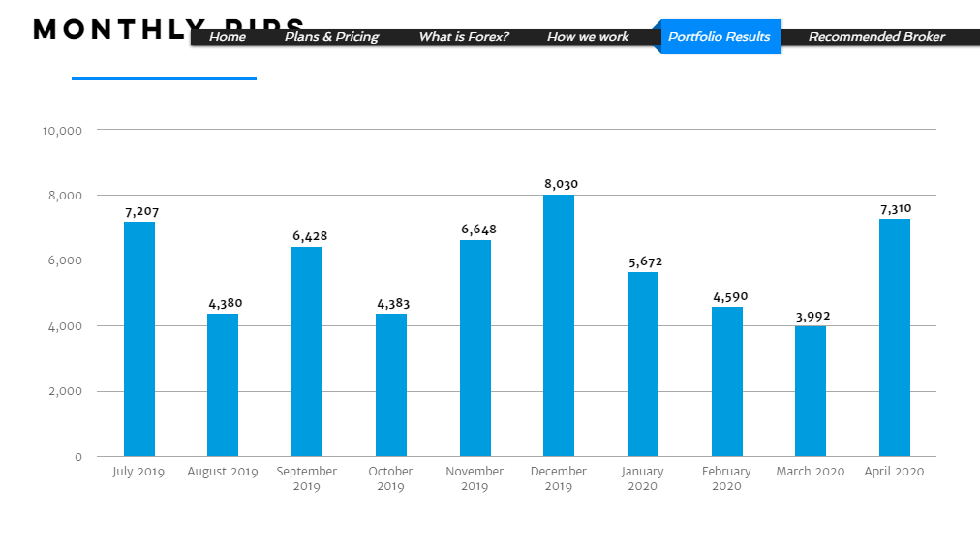Select the March 2020 bar
This screenshot has height=552, width=980.
coord(811,391)
